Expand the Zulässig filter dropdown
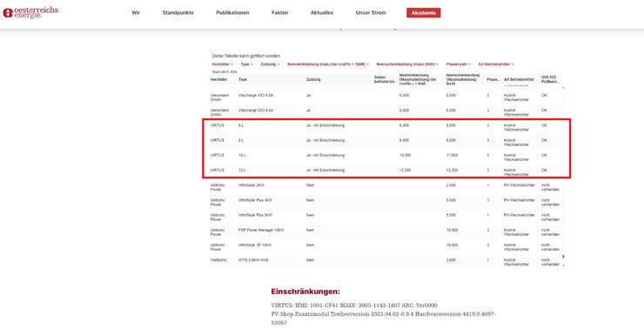 point(271,64)
